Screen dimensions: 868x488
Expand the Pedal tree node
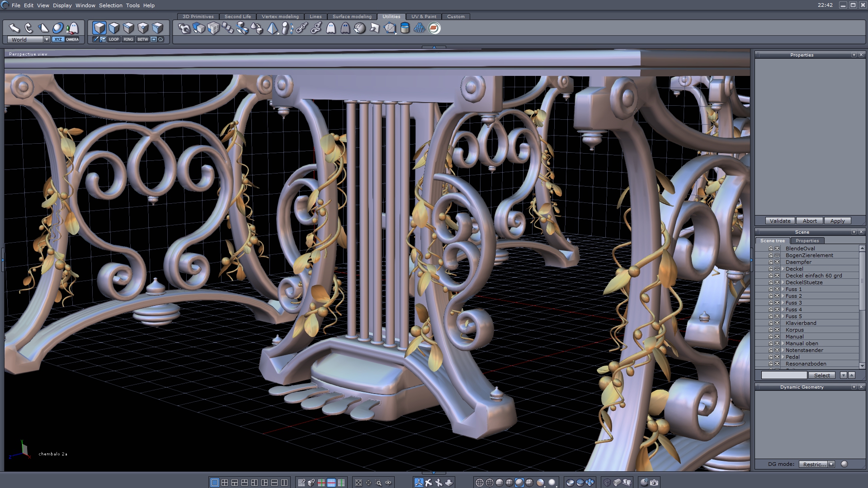click(x=783, y=357)
